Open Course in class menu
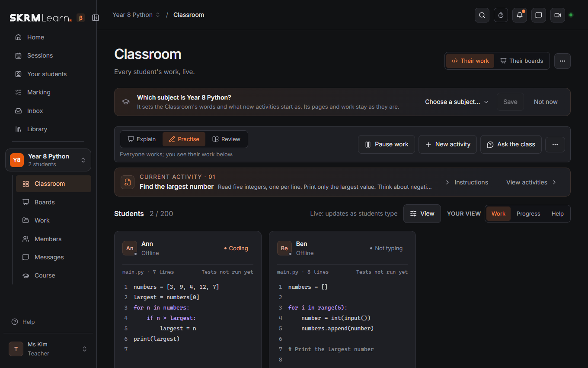588x368 pixels. click(x=54, y=275)
